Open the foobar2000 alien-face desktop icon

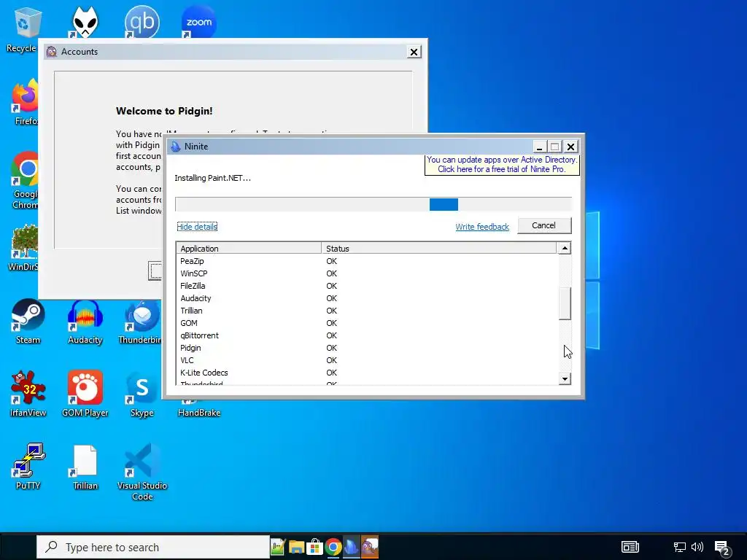click(x=85, y=22)
